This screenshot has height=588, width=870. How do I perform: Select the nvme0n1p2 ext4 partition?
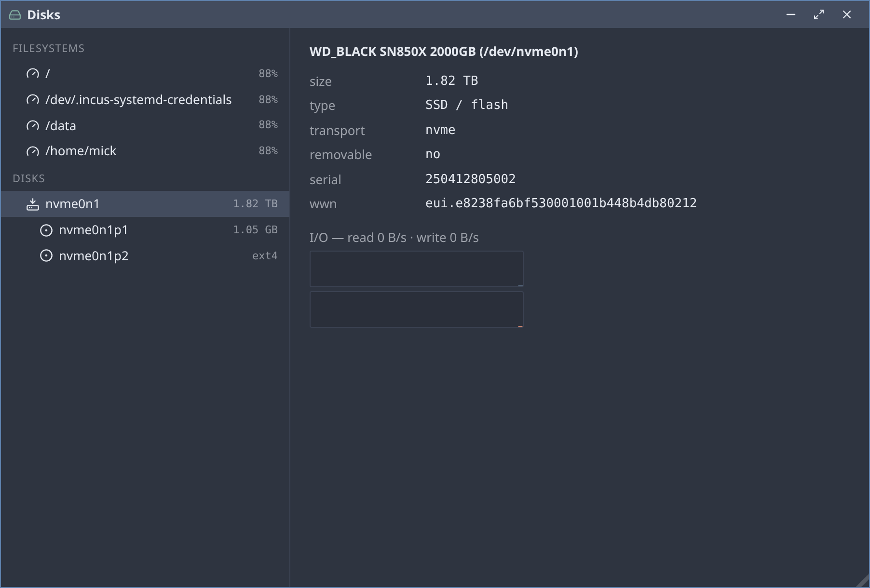[145, 256]
